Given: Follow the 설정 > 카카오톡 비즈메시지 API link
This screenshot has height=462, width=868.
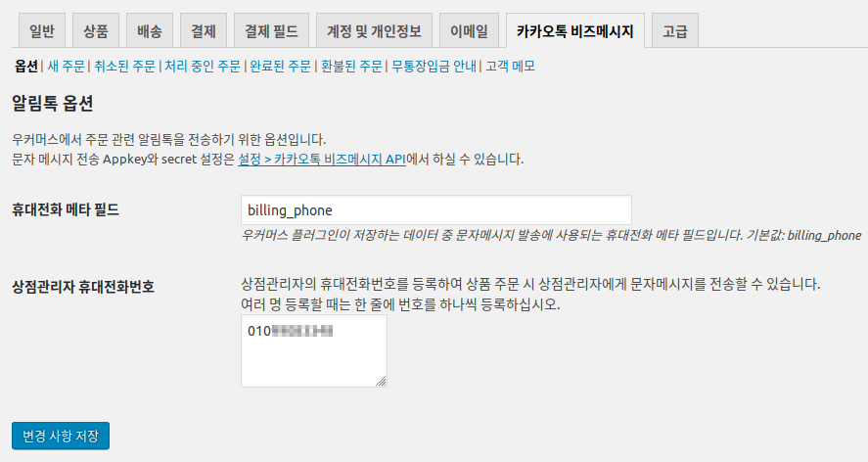Looking at the screenshot, I should pyautogui.click(x=322, y=160).
